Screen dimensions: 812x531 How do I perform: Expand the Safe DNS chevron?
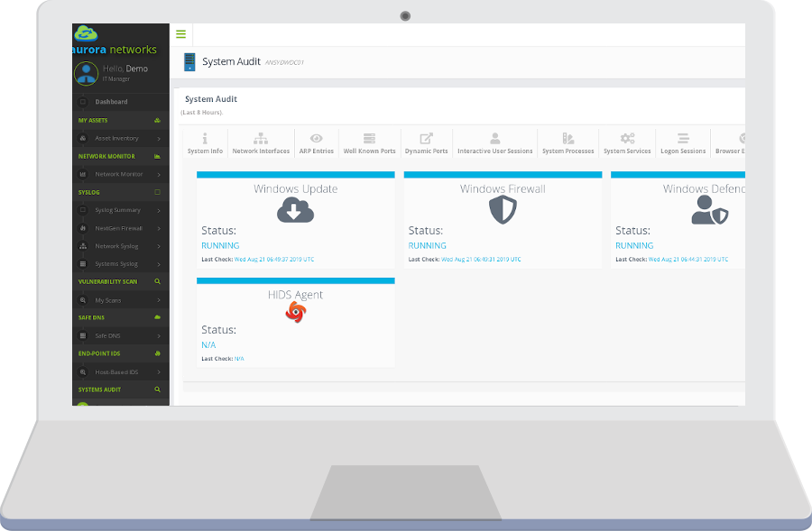point(159,336)
